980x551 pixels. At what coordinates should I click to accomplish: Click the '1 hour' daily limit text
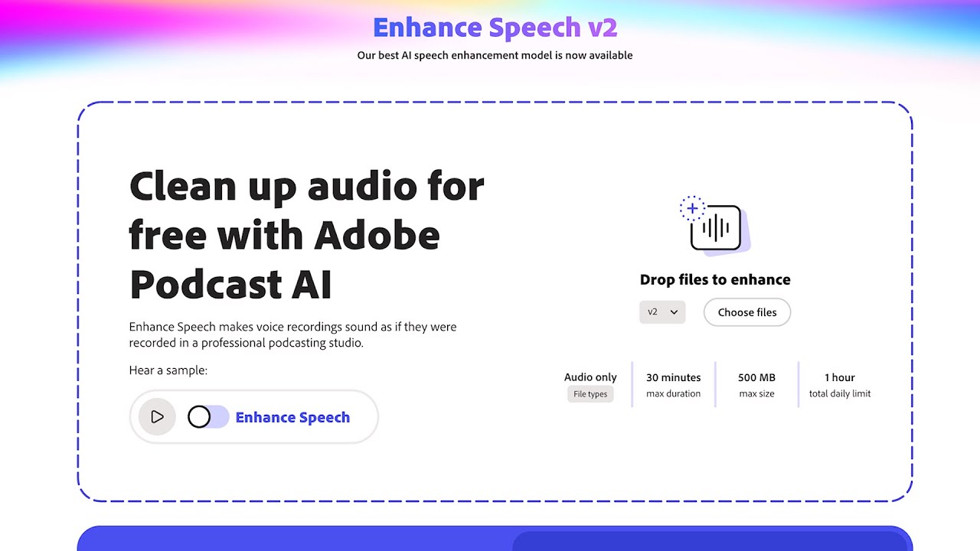pos(840,377)
